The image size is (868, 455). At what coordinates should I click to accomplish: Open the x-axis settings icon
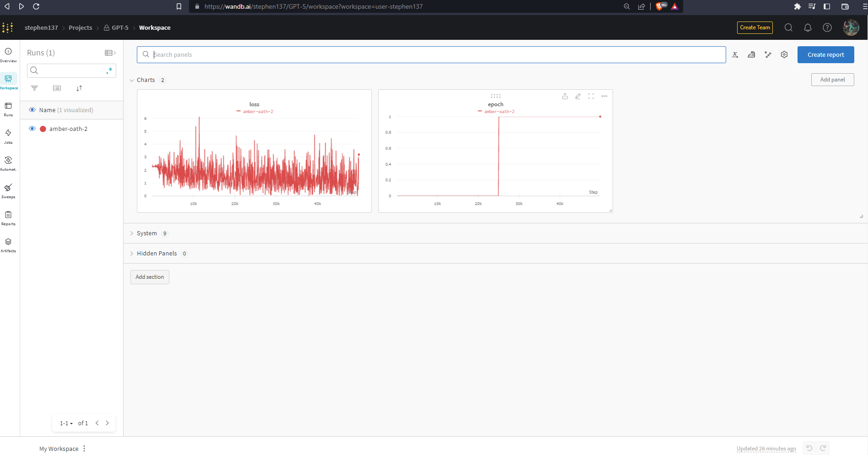(x=735, y=54)
